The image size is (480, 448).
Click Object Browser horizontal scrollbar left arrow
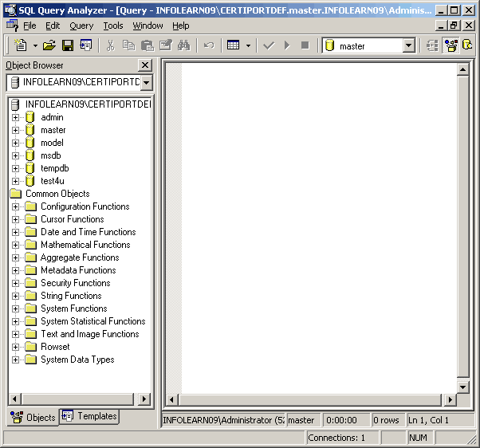(x=14, y=399)
